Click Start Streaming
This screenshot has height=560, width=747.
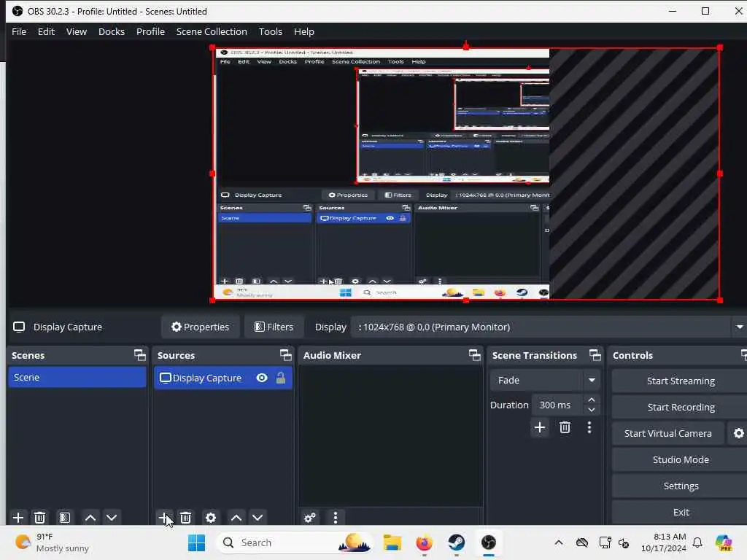click(681, 381)
